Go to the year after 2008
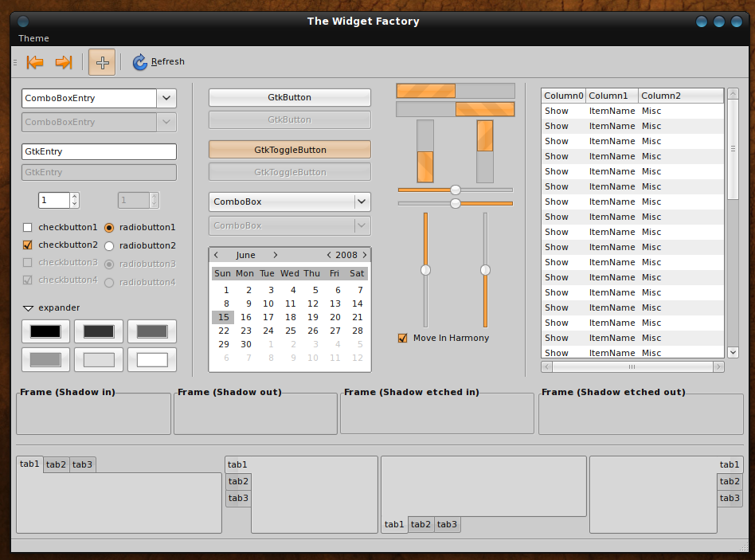Viewport: 755px width, 560px height. (365, 255)
